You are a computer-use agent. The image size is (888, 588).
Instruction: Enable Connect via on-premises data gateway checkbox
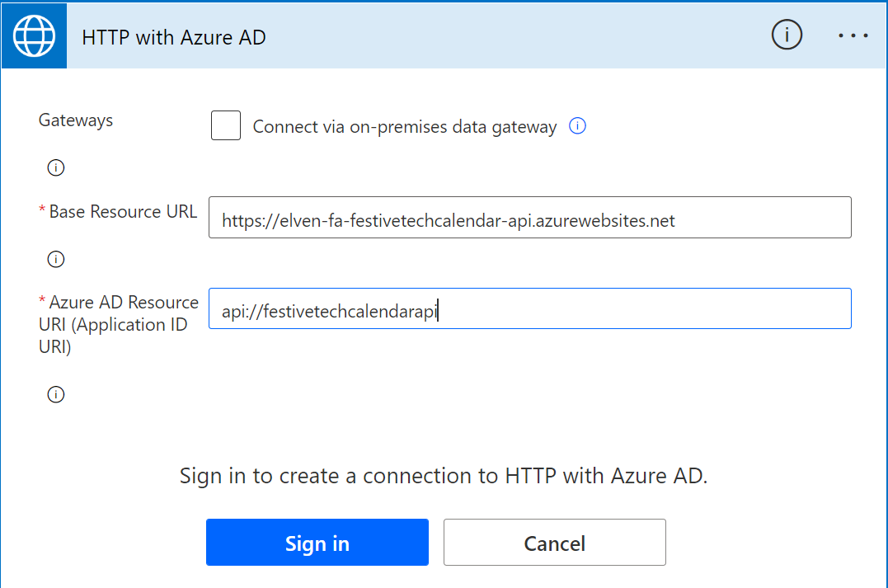tap(225, 125)
